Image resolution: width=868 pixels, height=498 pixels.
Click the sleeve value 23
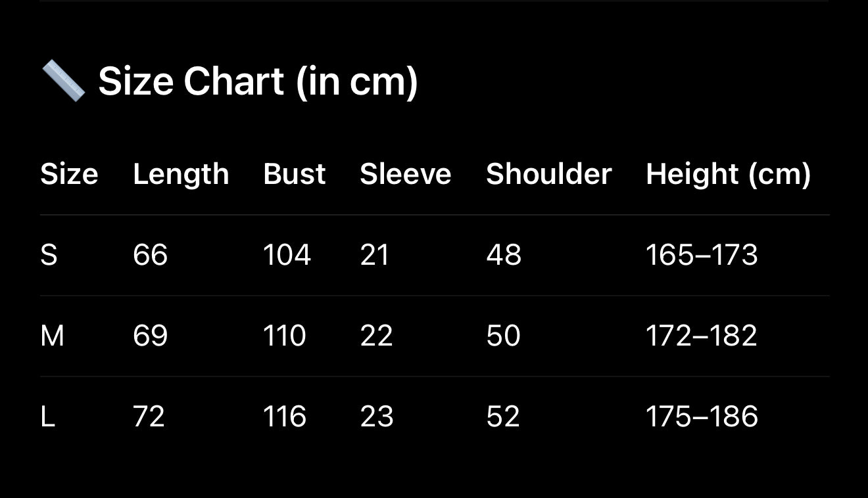coord(377,417)
